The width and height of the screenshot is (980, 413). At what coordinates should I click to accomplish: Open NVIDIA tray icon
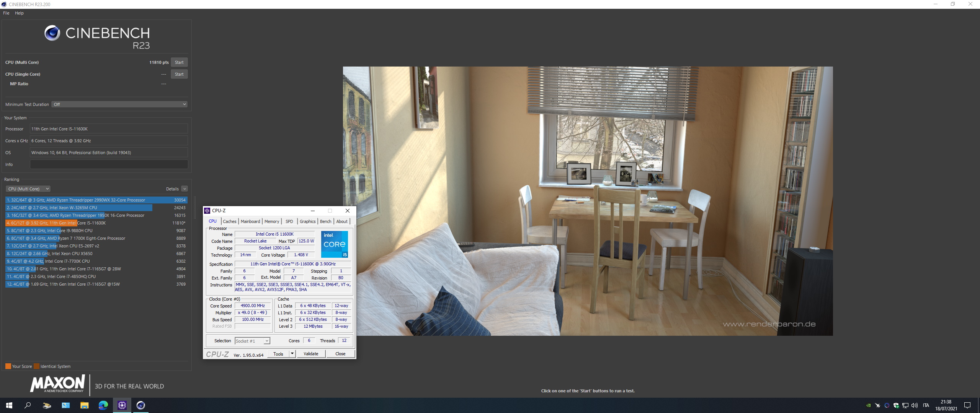coord(869,405)
